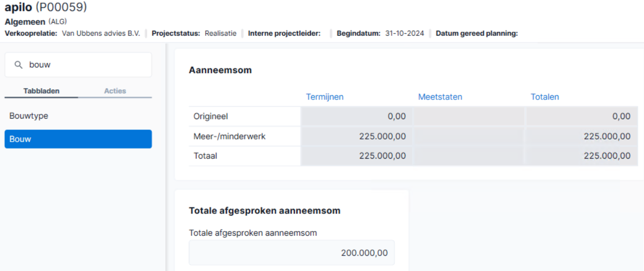The height and width of the screenshot is (271, 644).
Task: Click the Meer-/minderwerk Termijnen value 225.000,00
Action: 382,136
